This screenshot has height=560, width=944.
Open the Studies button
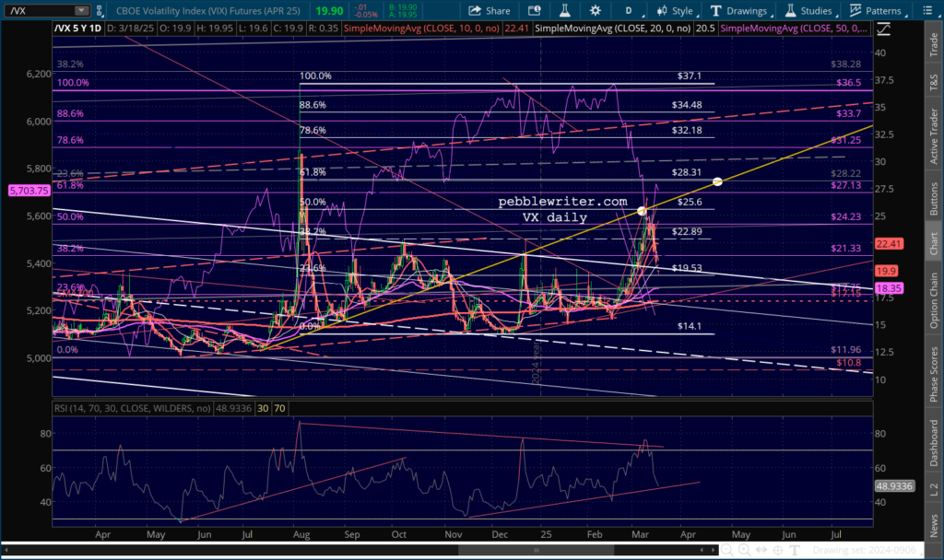(809, 11)
